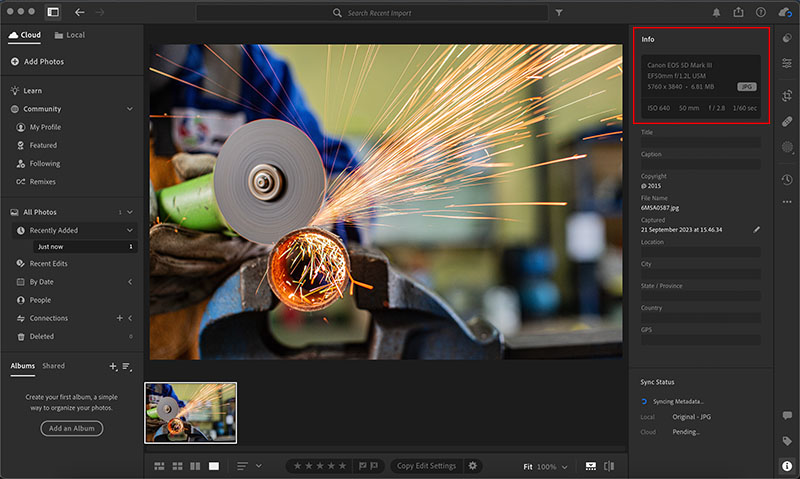Screen dimensions: 800x479
Task: Click the Share export icon
Action: (738, 12)
